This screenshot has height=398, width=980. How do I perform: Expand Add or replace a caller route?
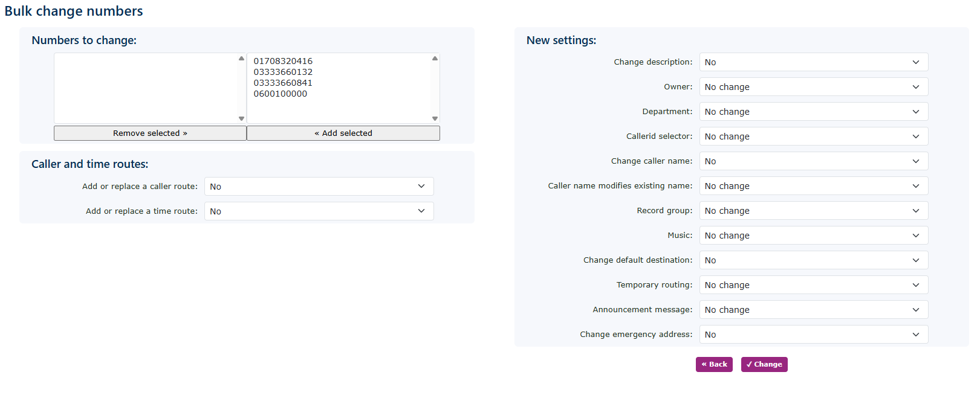click(319, 187)
